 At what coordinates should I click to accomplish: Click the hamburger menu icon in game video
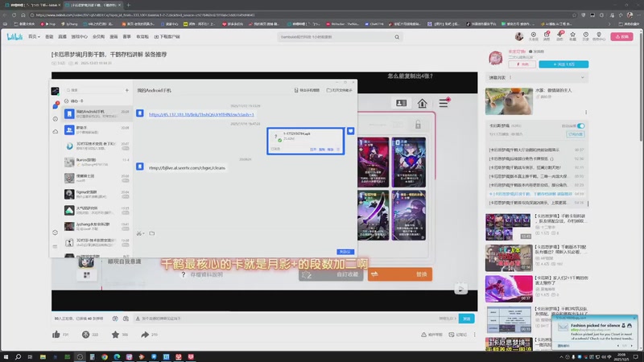(x=444, y=103)
